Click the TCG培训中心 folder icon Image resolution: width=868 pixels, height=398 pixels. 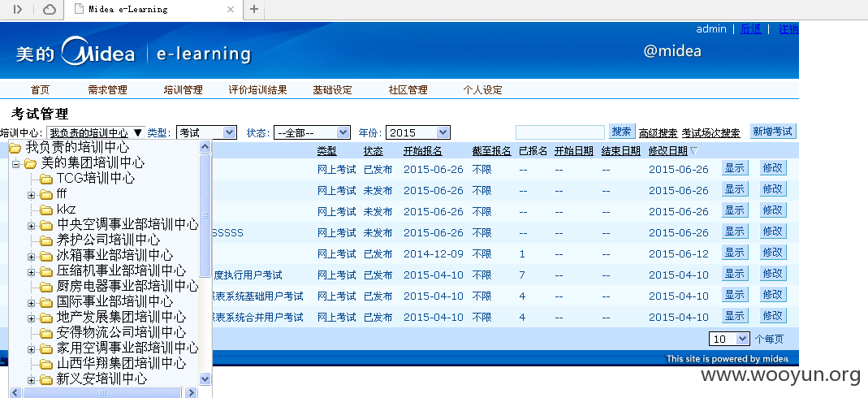point(46,179)
